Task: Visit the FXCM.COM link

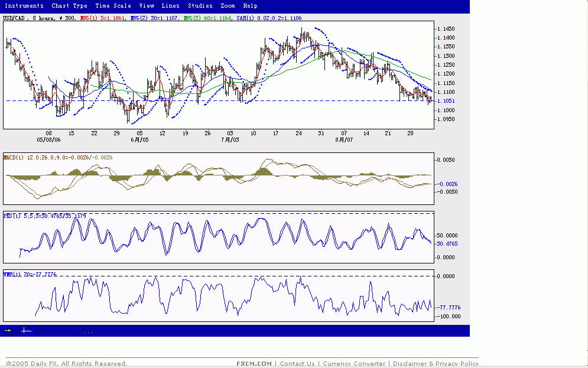Action: coord(254,364)
